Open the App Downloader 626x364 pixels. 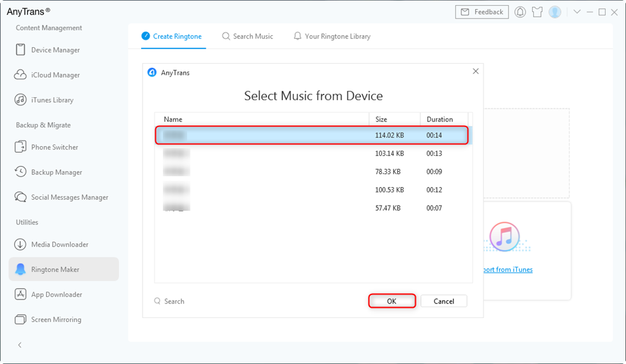coord(56,294)
